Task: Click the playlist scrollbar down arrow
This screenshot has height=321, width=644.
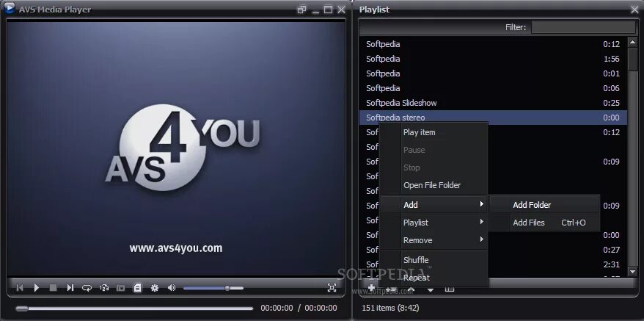Action: point(633,271)
